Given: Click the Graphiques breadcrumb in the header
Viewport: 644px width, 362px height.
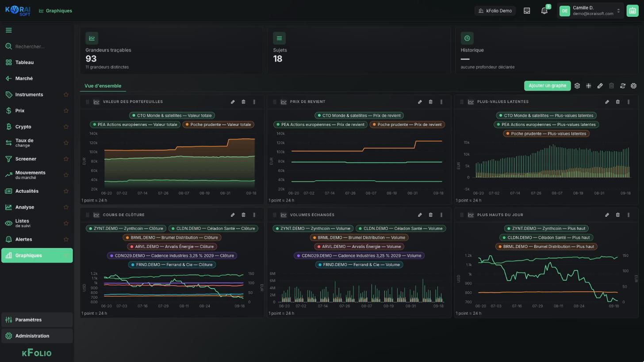Looking at the screenshot, I should coord(55,11).
